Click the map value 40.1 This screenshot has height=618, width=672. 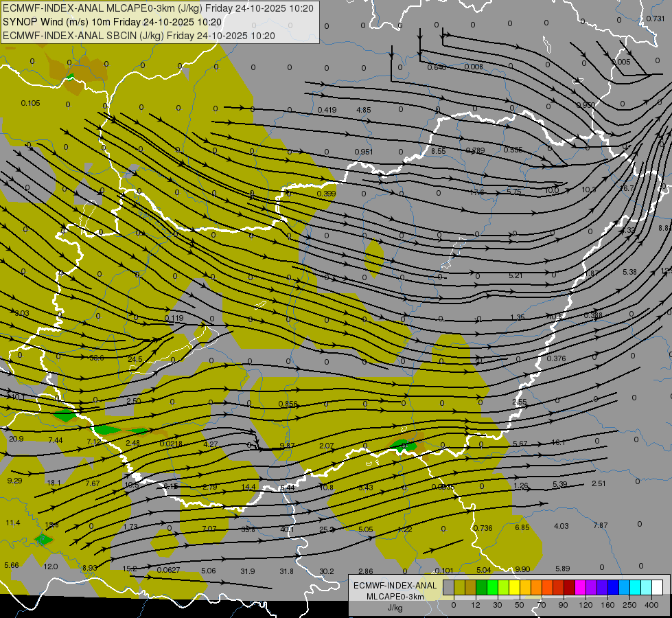coord(287,529)
